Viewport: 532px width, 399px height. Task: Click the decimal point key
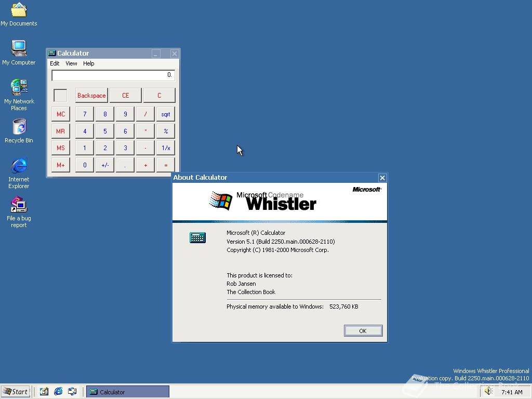tap(125, 165)
